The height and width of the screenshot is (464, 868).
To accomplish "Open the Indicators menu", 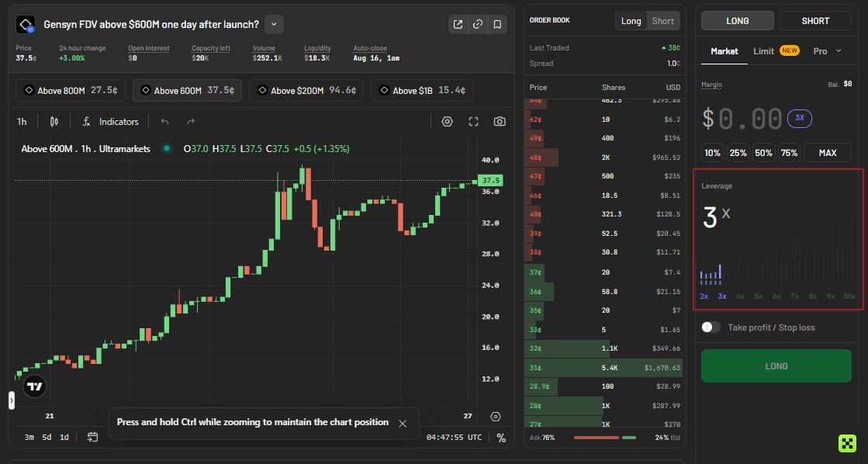I will coord(111,122).
